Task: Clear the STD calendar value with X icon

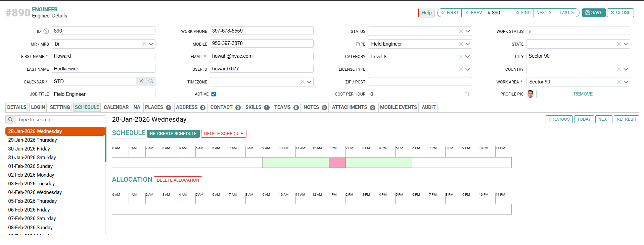Action: [x=141, y=81]
